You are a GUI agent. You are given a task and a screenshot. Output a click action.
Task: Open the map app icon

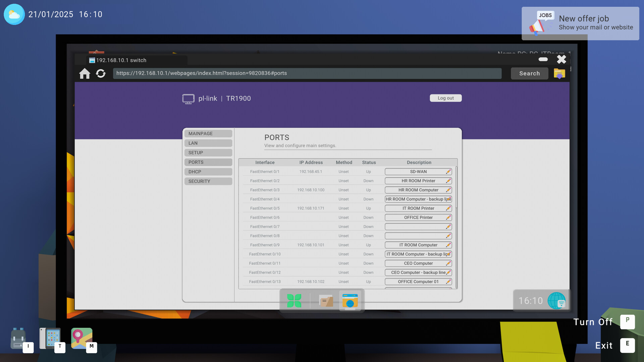pos(82,338)
